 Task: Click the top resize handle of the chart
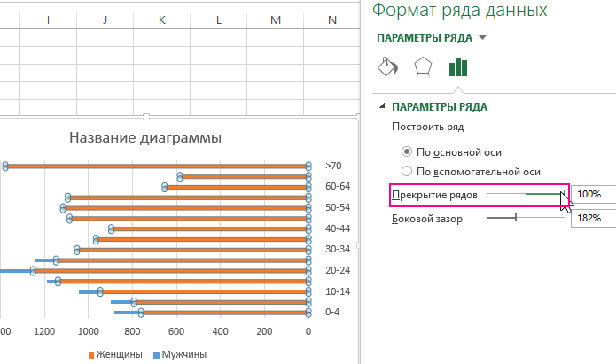pos(146,117)
